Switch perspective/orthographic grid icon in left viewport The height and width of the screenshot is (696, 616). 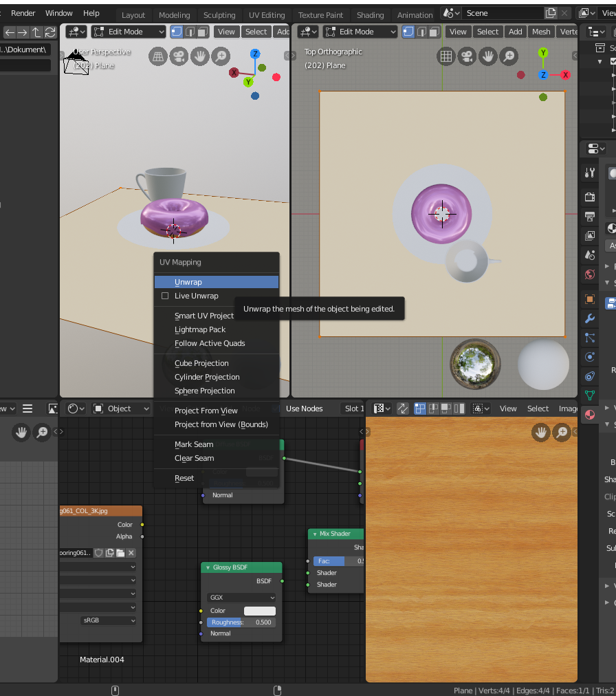[158, 56]
